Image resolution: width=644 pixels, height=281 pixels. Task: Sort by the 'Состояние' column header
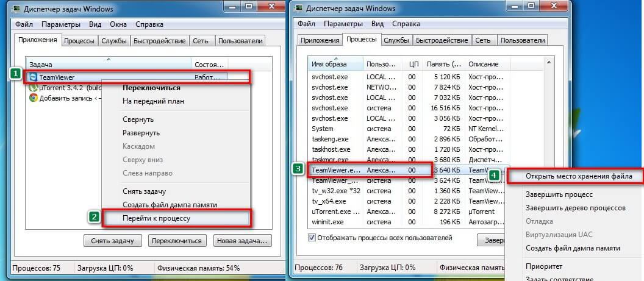(209, 65)
